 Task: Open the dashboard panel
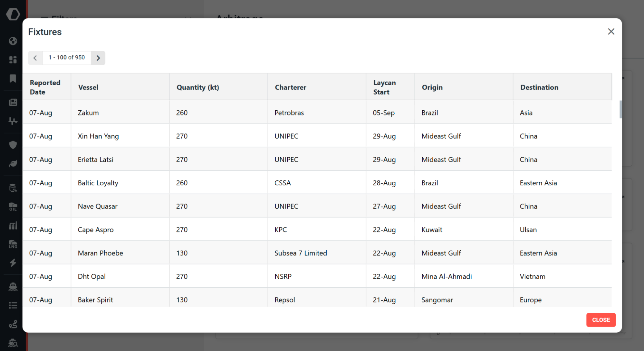coord(13,60)
